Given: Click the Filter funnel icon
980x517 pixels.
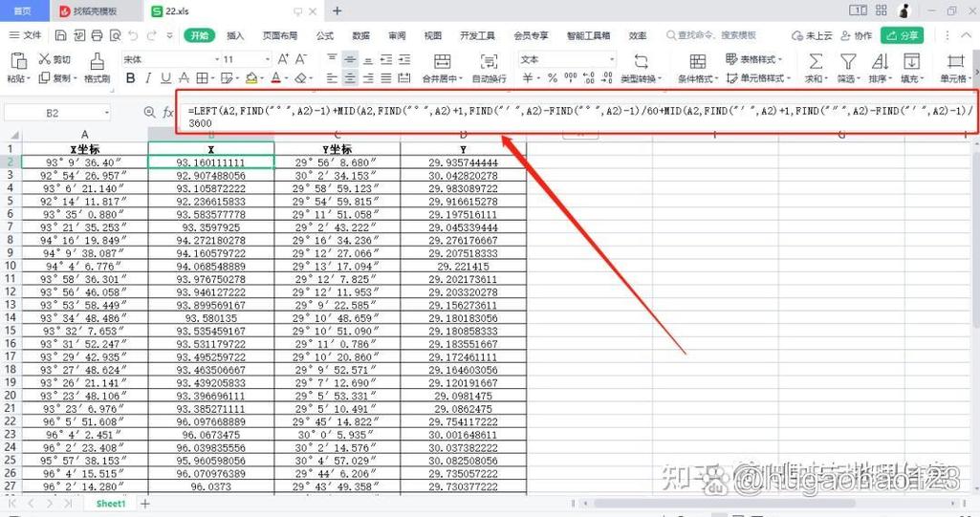Looking at the screenshot, I should 848,61.
